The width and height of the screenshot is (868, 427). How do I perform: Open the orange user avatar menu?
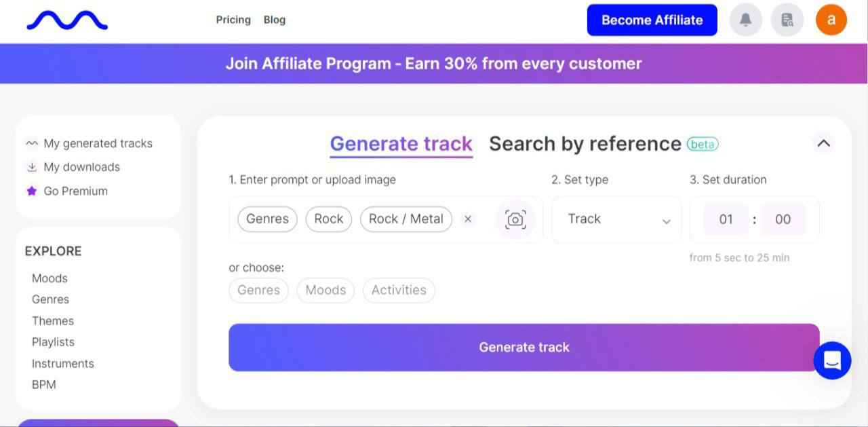coord(831,20)
